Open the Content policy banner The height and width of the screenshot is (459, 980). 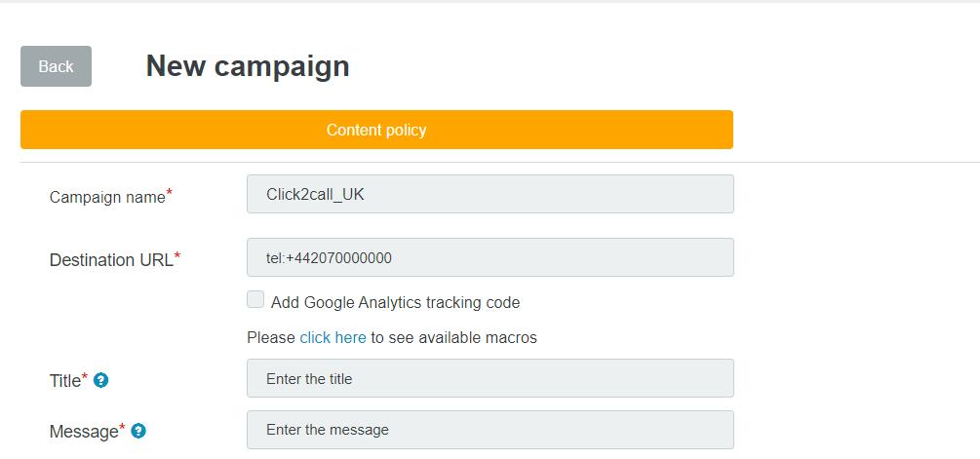376,130
